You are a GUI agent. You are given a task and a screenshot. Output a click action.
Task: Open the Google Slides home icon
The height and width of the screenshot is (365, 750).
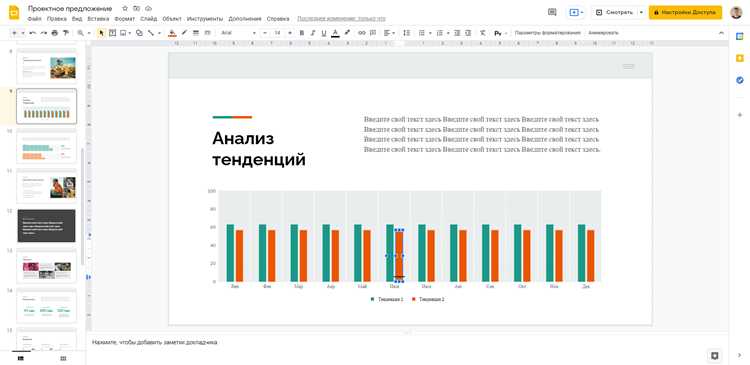pyautogui.click(x=14, y=12)
